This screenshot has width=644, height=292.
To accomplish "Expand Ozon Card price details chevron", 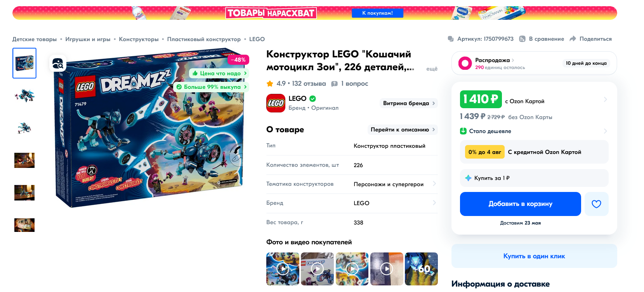I will pos(605,100).
